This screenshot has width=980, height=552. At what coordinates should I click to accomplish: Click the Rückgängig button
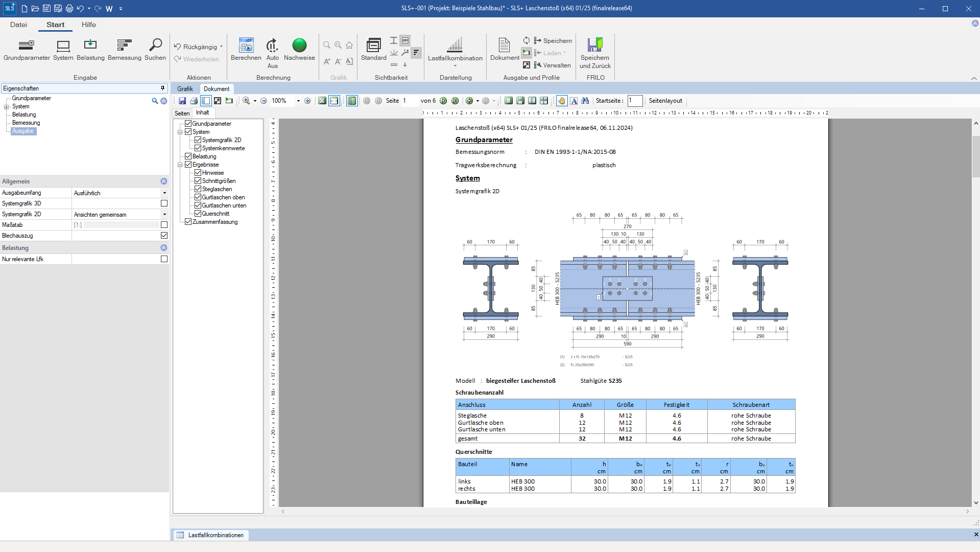tap(196, 47)
